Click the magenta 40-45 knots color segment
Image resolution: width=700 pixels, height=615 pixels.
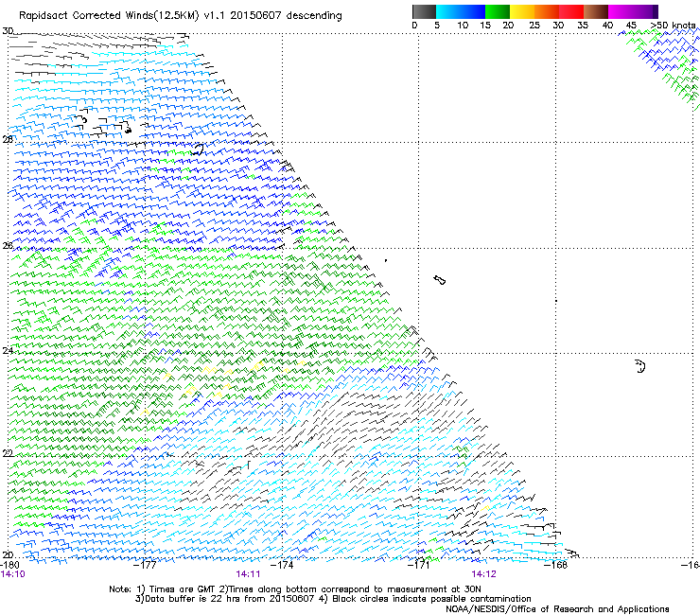pyautogui.click(x=621, y=11)
